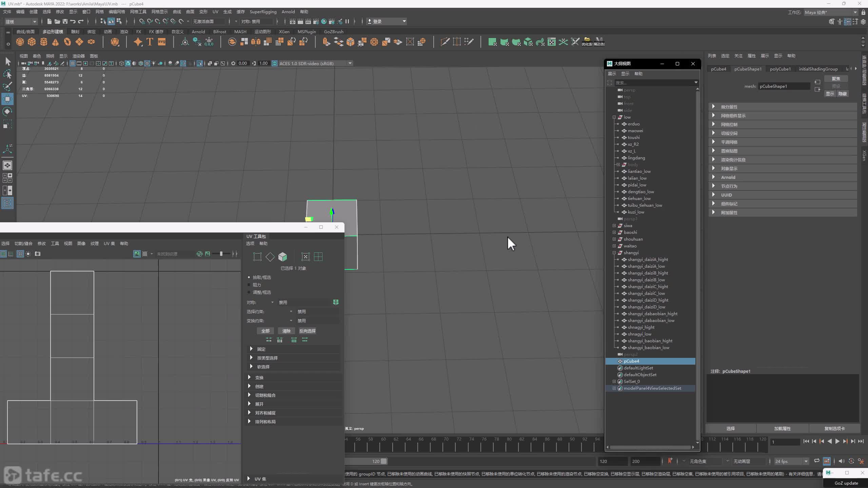Expand the 展开 section in UV Toolkit
868x488 pixels.
click(250, 404)
